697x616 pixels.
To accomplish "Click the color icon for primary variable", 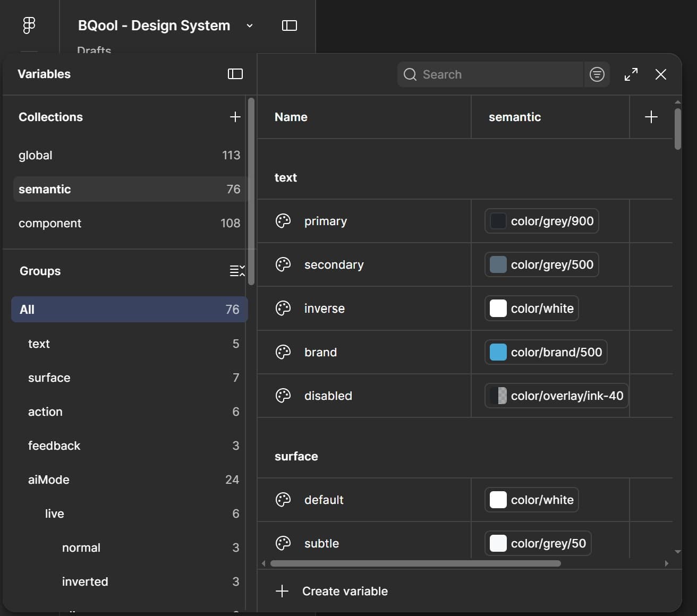I will [283, 221].
